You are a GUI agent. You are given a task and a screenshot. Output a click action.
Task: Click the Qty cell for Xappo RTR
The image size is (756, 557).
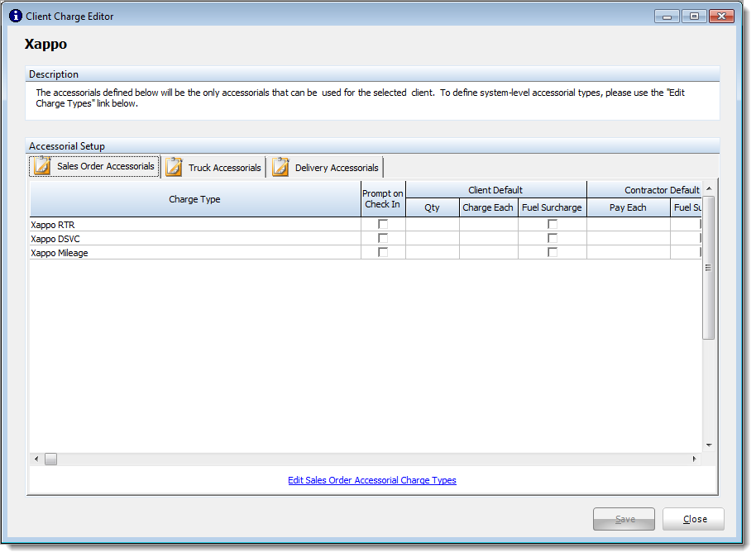click(x=433, y=225)
